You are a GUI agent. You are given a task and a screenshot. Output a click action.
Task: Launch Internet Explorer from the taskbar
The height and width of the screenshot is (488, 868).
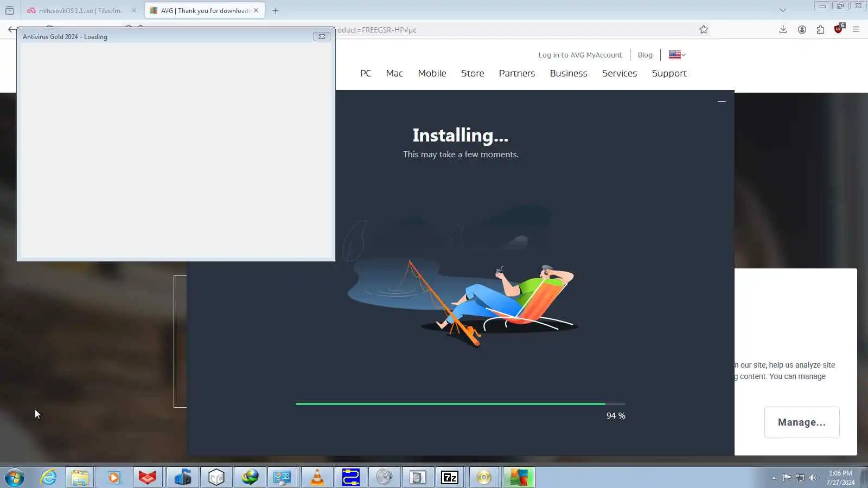[48, 477]
